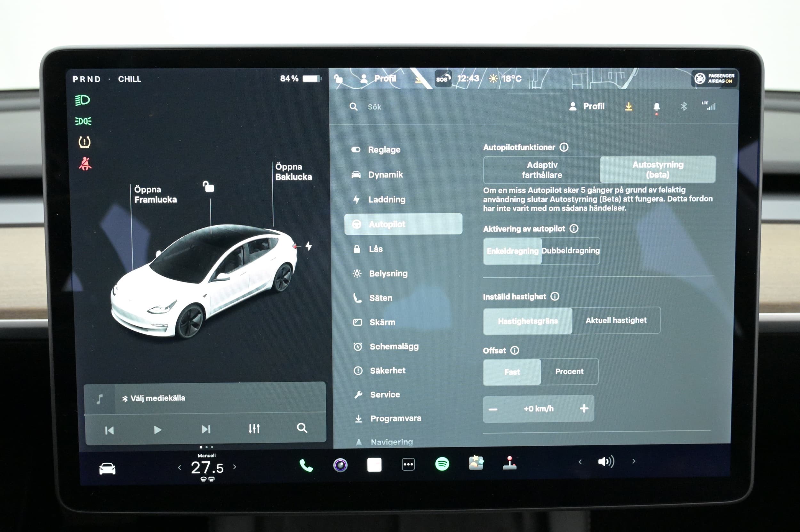800x532 pixels.
Task: Skip to previous track
Action: pyautogui.click(x=109, y=431)
